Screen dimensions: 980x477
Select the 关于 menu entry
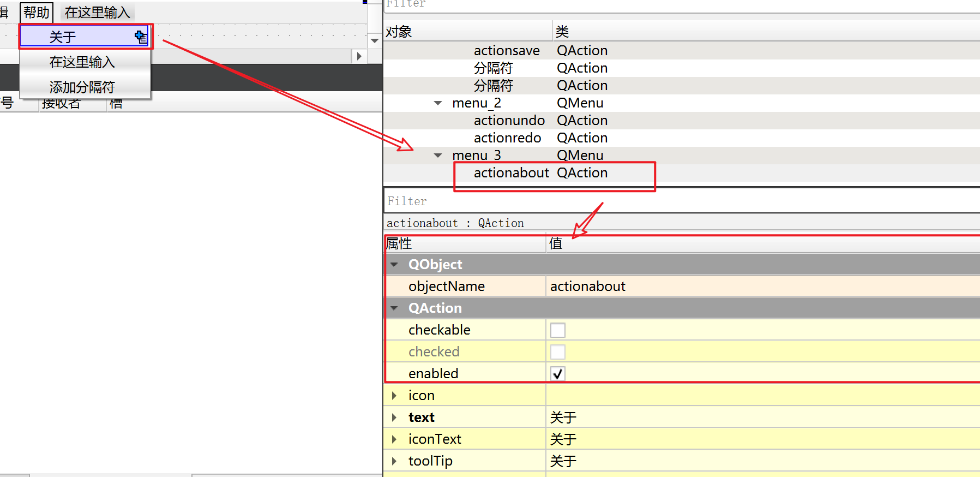[85, 37]
